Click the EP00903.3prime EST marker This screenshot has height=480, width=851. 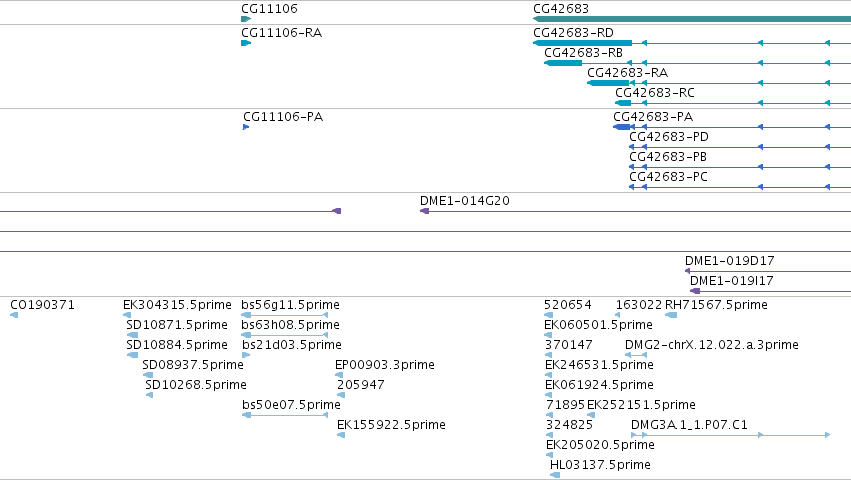click(339, 375)
